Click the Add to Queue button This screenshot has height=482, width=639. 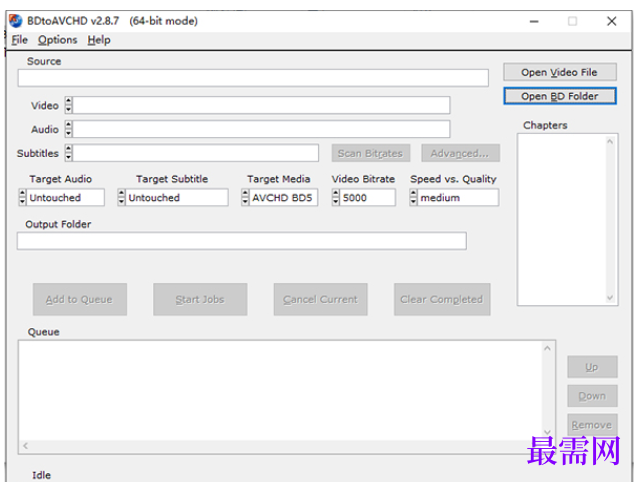(x=79, y=299)
